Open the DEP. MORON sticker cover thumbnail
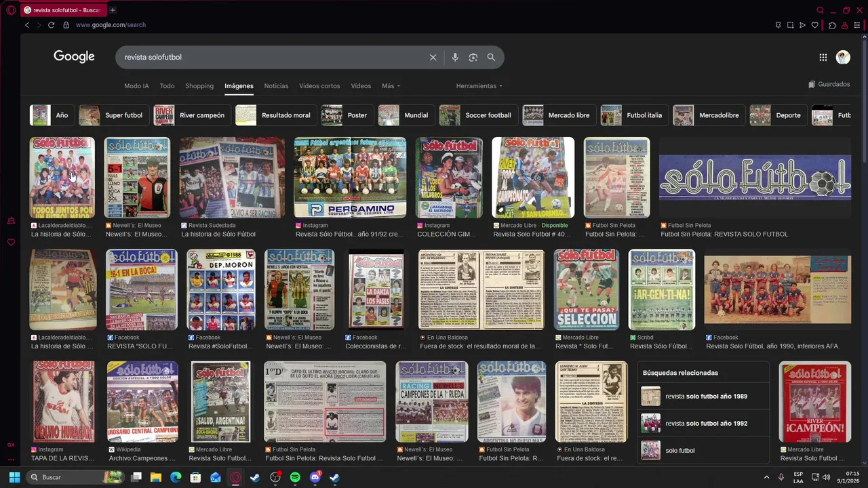This screenshot has width=868, height=488. click(221, 289)
